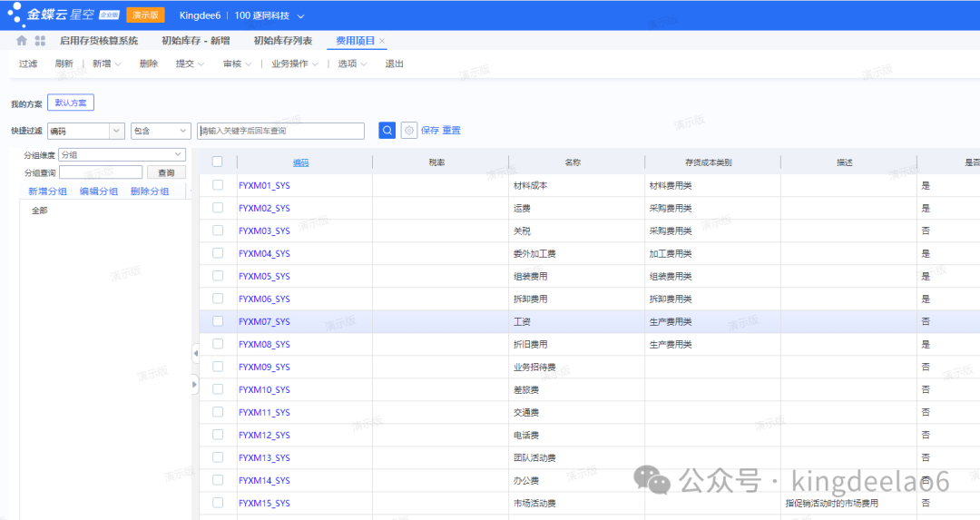Open the 分组维度 dropdown
980x520 pixels.
pos(122,155)
